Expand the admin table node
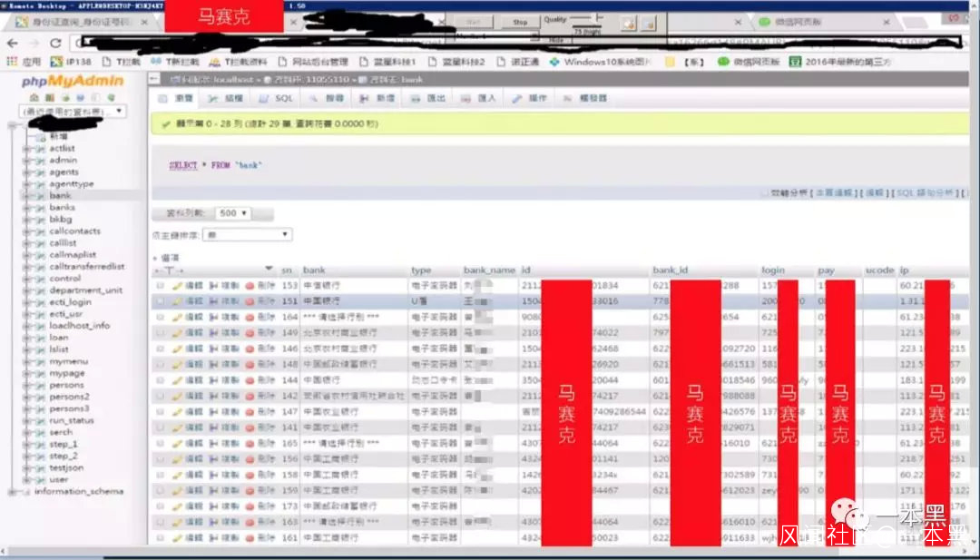This screenshot has height=560, width=980. click(27, 160)
